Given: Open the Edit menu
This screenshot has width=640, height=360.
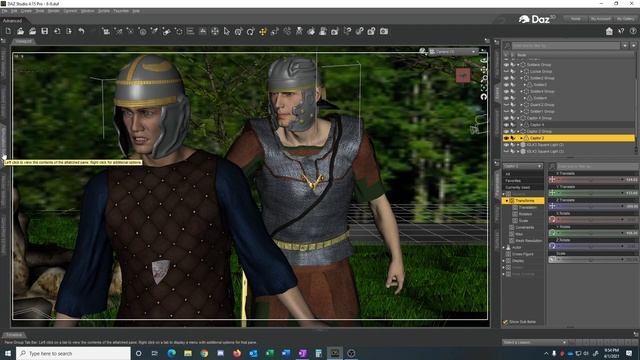Looking at the screenshot, I should (14, 11).
